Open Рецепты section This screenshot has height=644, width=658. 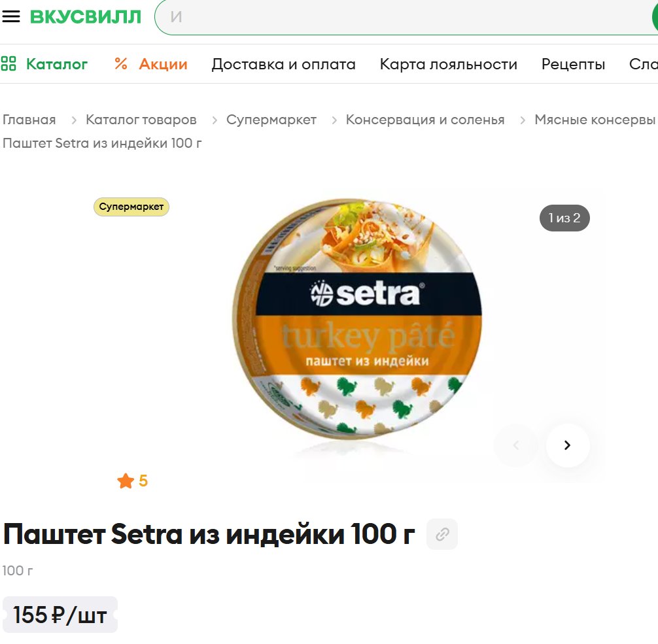coord(573,64)
